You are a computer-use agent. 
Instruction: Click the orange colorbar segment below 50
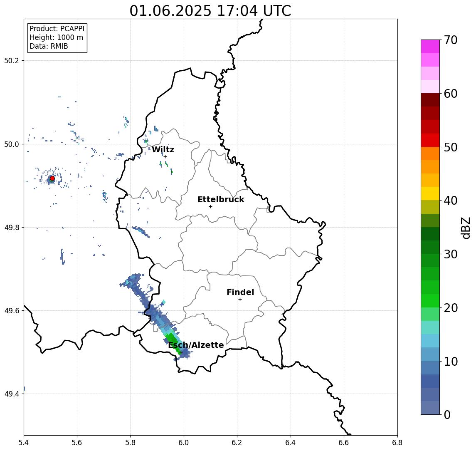[x=430, y=154]
